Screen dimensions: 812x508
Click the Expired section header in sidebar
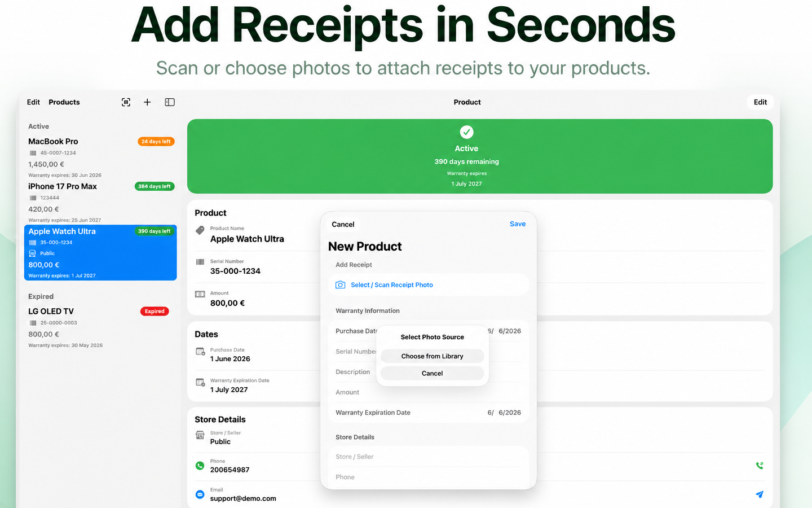click(41, 296)
